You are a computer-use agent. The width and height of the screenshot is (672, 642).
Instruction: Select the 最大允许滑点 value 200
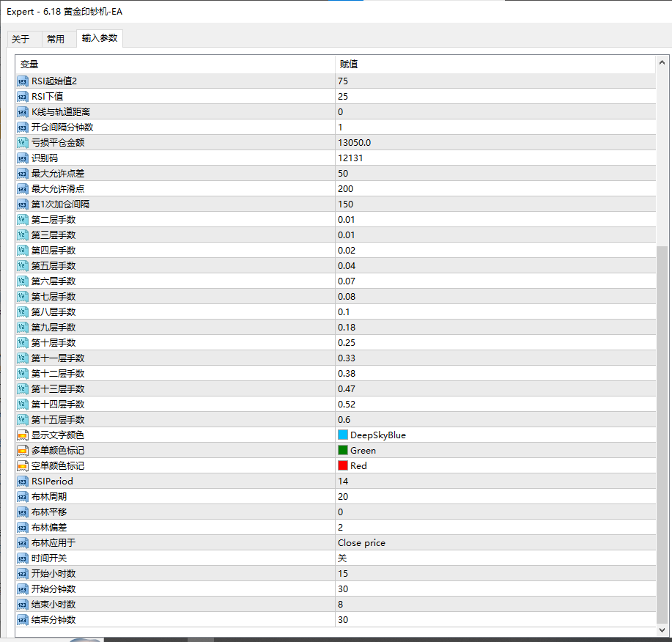click(x=345, y=189)
